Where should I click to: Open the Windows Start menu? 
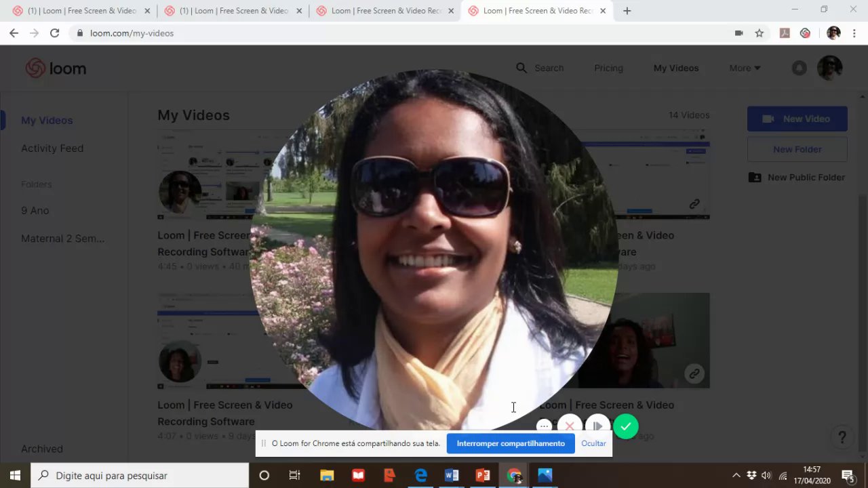[16, 475]
